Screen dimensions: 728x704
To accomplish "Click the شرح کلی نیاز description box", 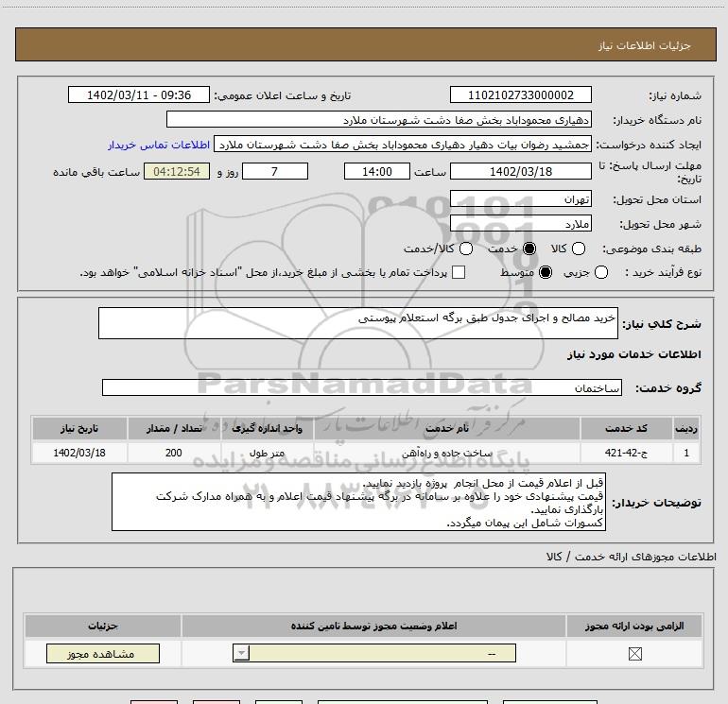I will click(x=358, y=323).
